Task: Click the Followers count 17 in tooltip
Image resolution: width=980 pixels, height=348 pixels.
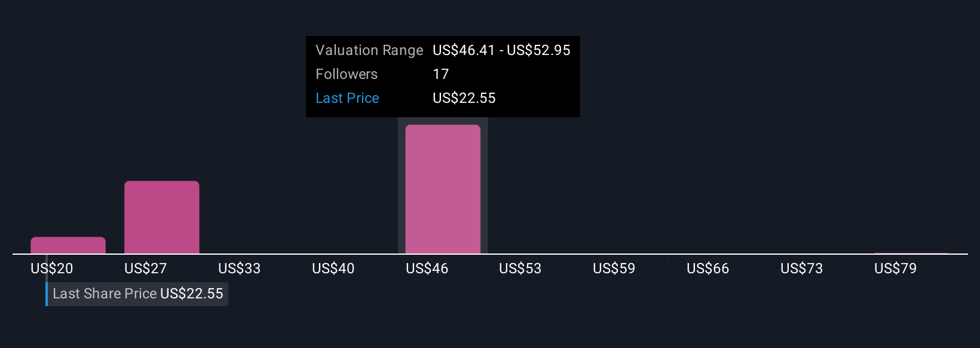Action: (x=441, y=74)
